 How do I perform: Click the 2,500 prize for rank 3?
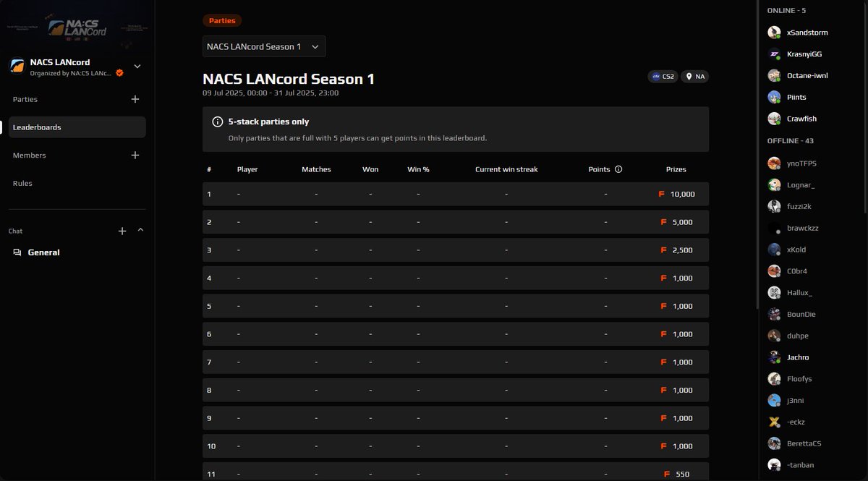[x=682, y=250]
